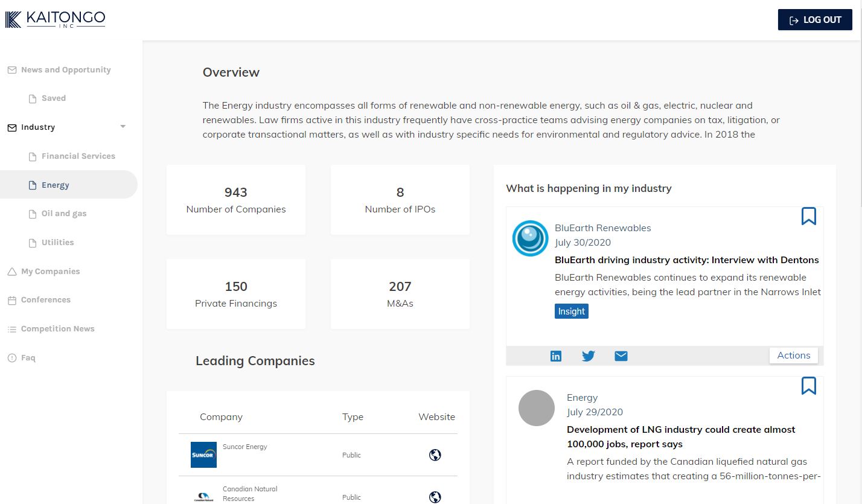This screenshot has width=862, height=504.
Task: Open Development of LNG industry headline
Action: [681, 437]
